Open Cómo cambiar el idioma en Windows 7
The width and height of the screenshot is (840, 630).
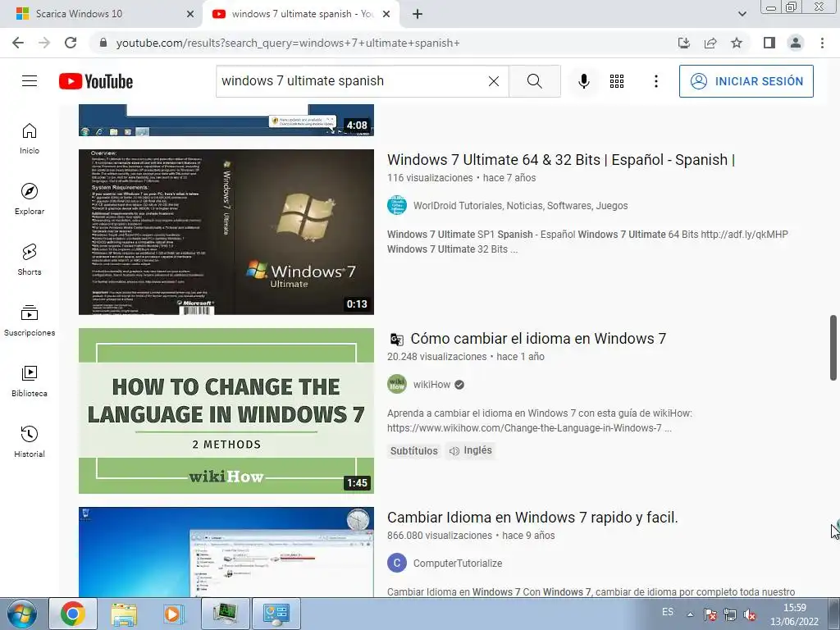[538, 339]
